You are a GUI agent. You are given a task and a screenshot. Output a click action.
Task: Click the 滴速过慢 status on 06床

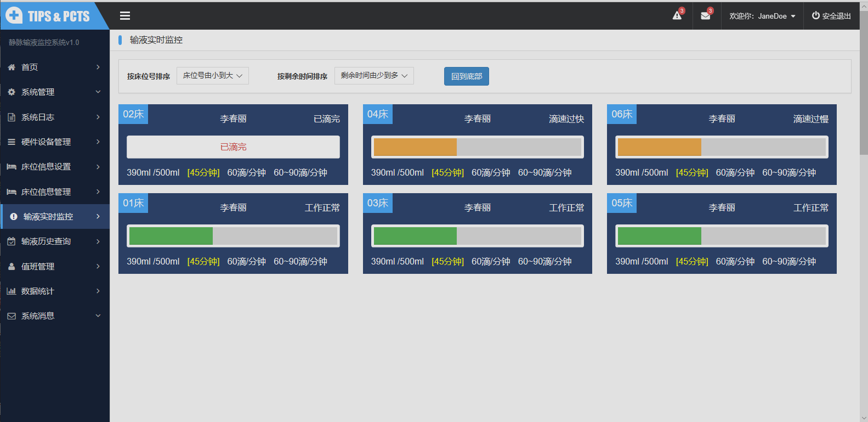pyautogui.click(x=811, y=119)
